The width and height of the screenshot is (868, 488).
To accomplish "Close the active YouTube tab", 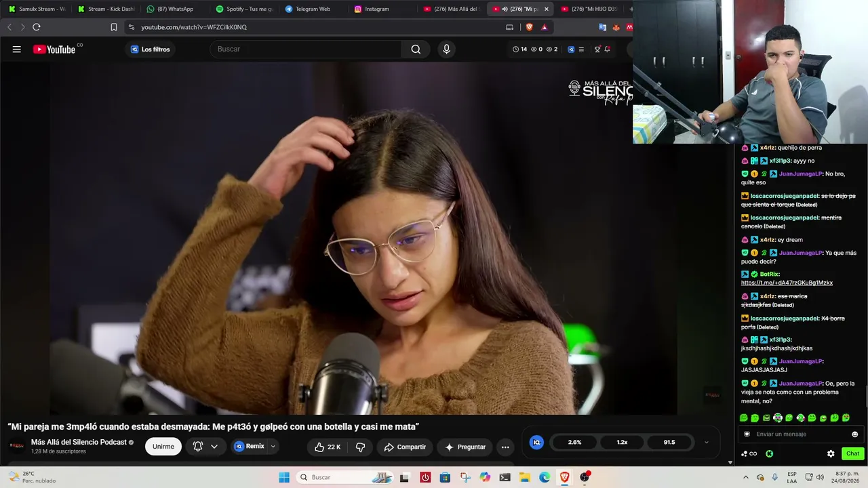I will click(x=547, y=9).
